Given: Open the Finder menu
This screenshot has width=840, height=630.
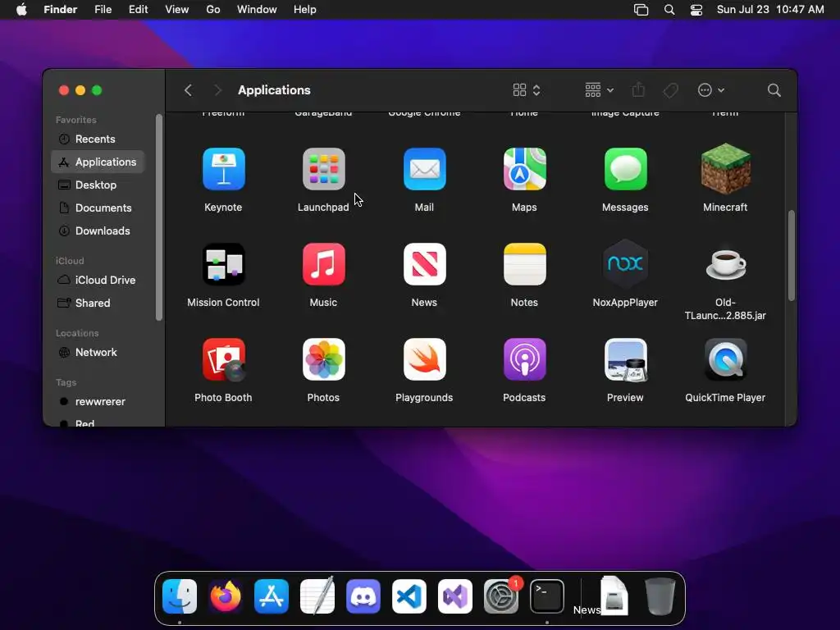Looking at the screenshot, I should (60, 10).
